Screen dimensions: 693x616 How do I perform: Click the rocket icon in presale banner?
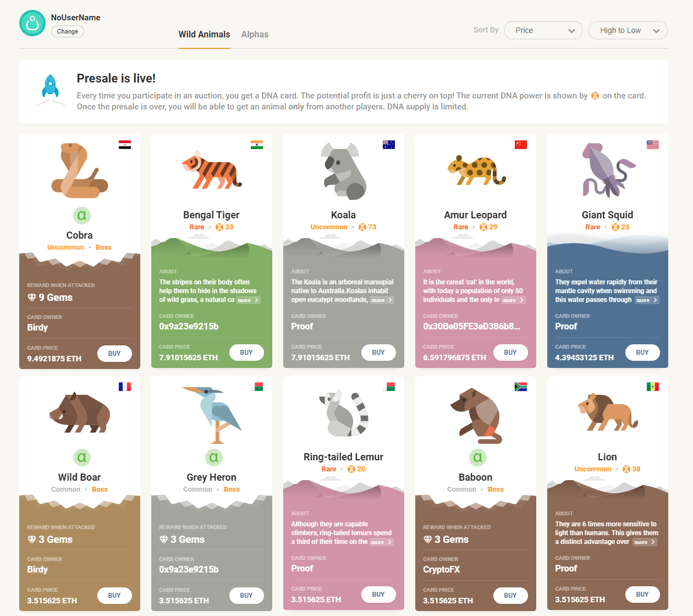tap(51, 89)
